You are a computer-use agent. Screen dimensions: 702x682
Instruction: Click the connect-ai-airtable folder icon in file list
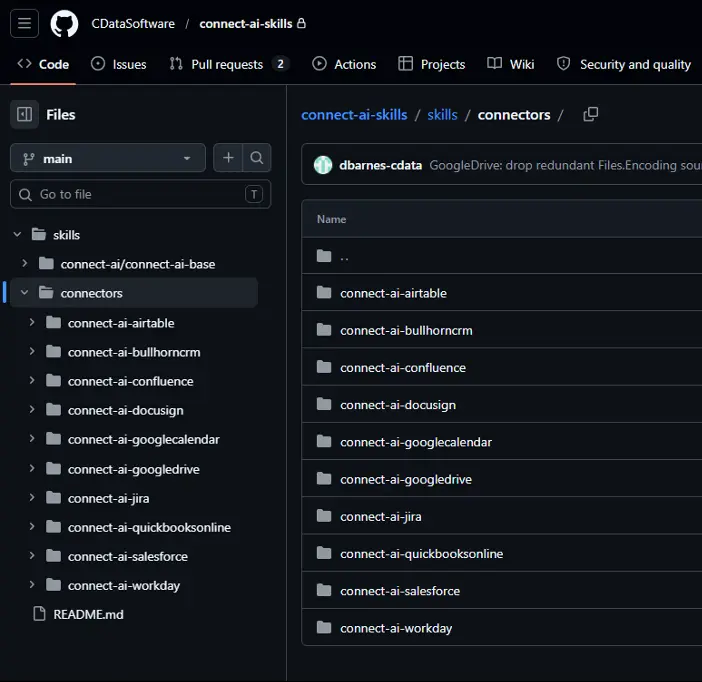tap(324, 293)
